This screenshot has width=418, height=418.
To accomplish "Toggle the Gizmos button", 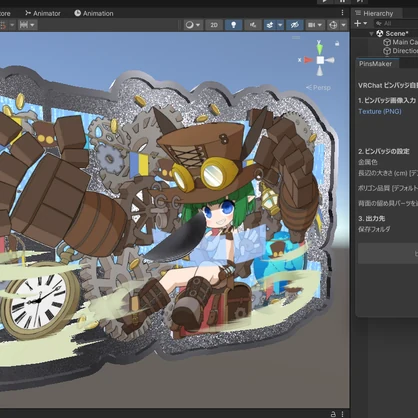I will tap(333, 25).
